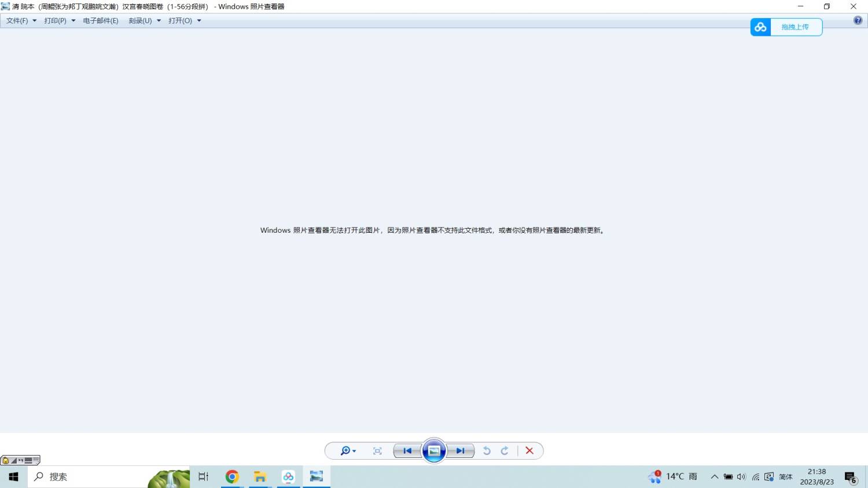Show hidden system tray icons
868x488 pixels.
click(x=714, y=477)
